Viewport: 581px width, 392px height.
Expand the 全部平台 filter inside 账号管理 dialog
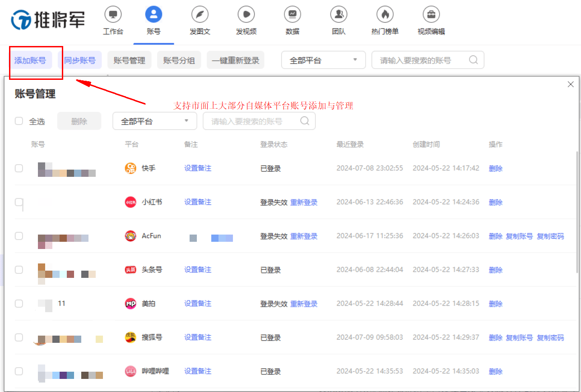pos(154,121)
